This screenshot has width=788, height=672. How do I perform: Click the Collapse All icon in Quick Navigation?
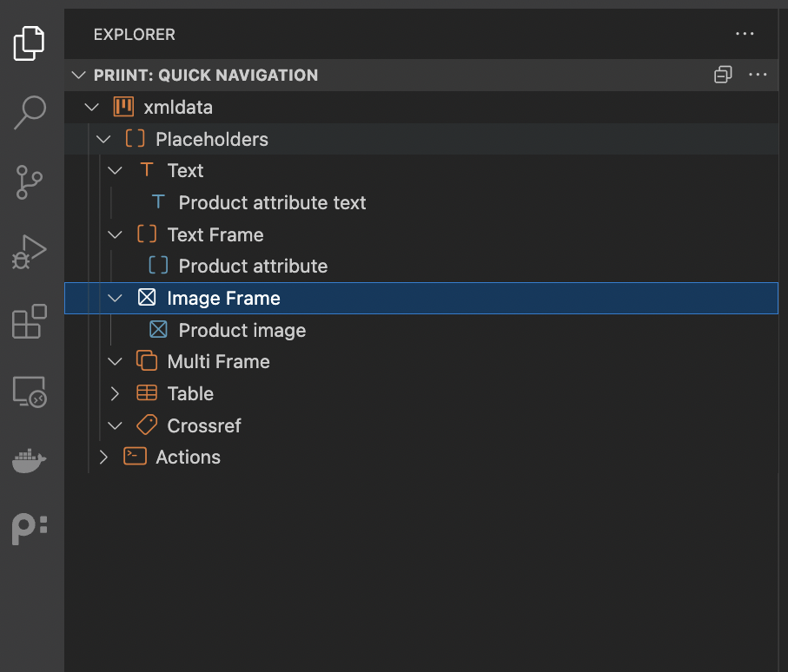pos(723,75)
